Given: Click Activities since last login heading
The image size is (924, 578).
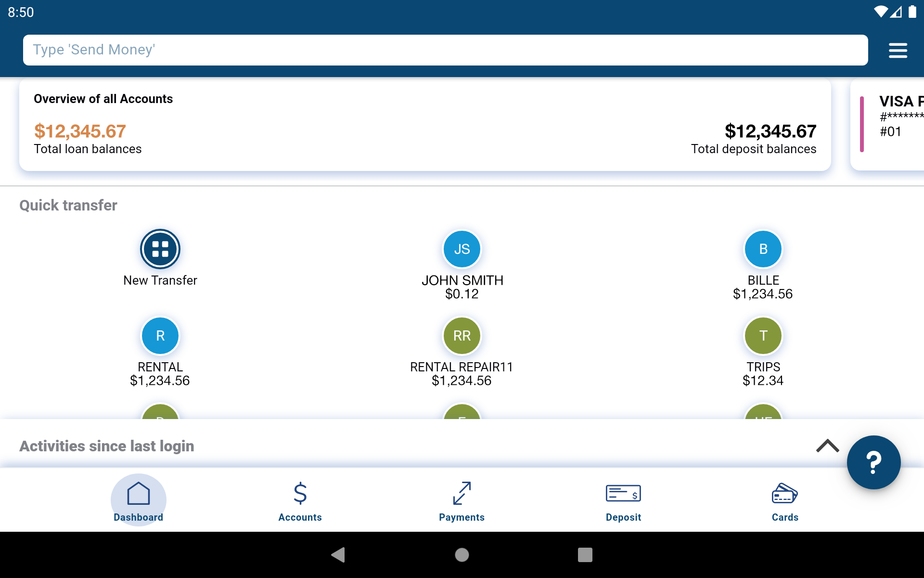Looking at the screenshot, I should [x=107, y=447].
